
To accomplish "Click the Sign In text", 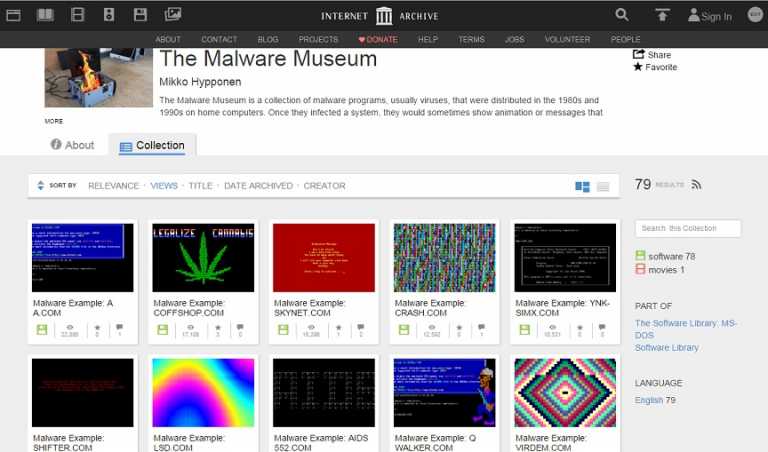I will (x=717, y=17).
